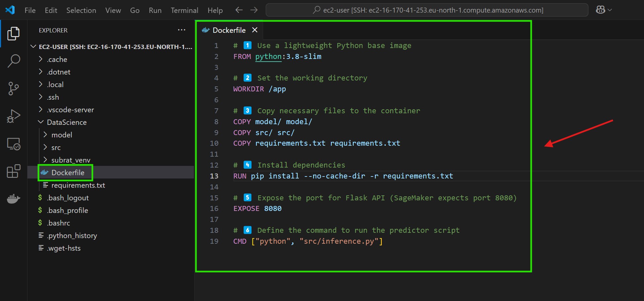Viewport: 644px width, 301px height.
Task: Expand the .vscode-server folder
Action: [x=70, y=110]
